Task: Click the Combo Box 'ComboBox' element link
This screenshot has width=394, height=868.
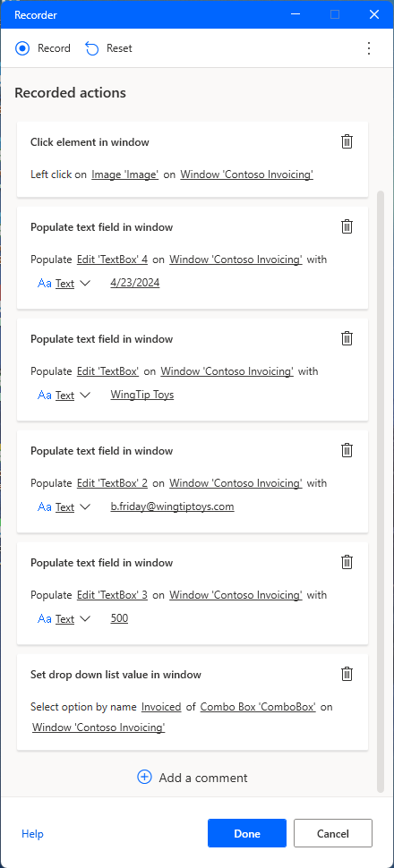Action: (258, 707)
